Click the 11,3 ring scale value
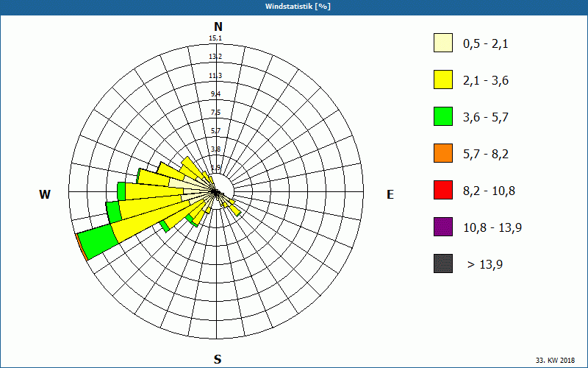 [215, 76]
